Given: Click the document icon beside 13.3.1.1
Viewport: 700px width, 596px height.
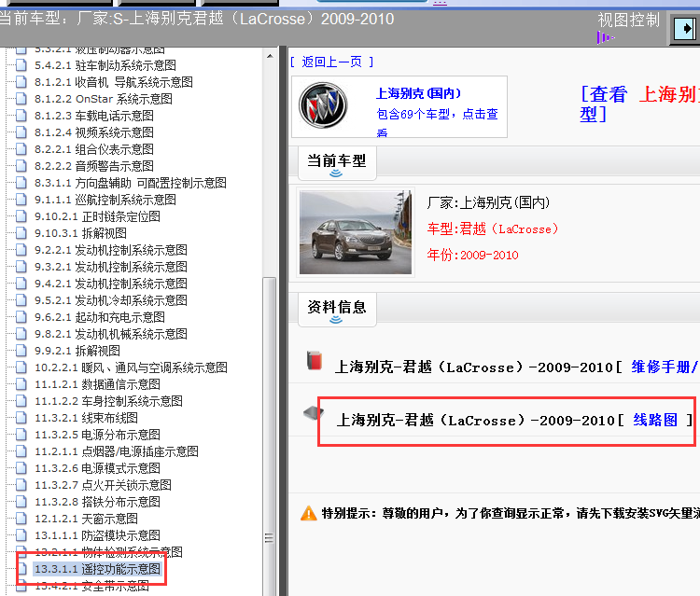Looking at the screenshot, I should [21, 569].
